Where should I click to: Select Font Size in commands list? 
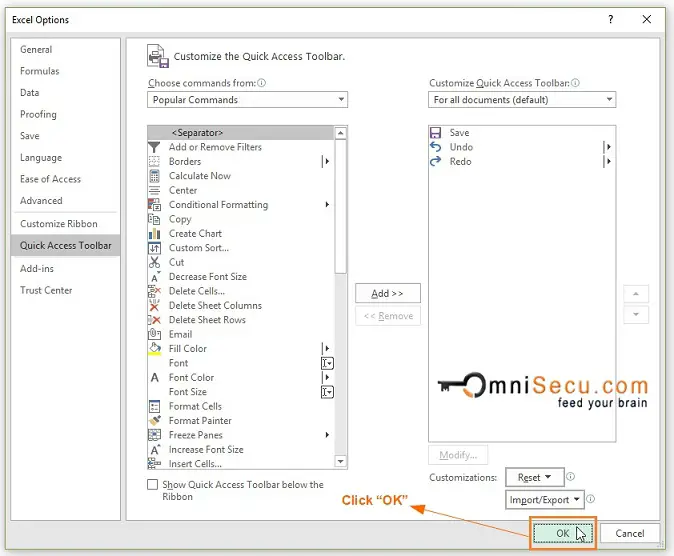[240, 392]
